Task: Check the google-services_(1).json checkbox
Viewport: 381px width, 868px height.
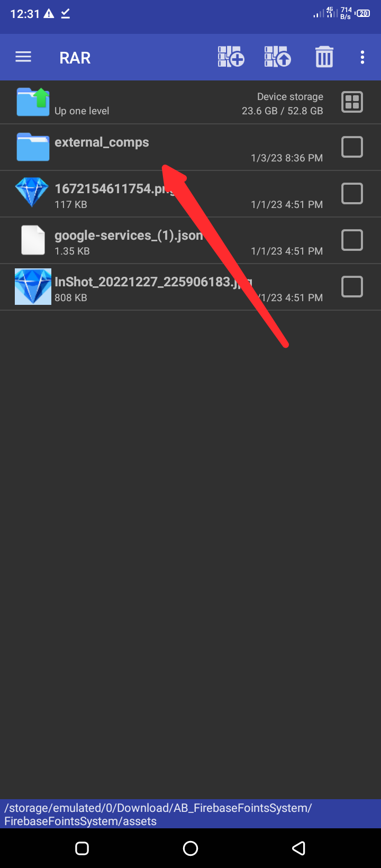Action: click(352, 240)
